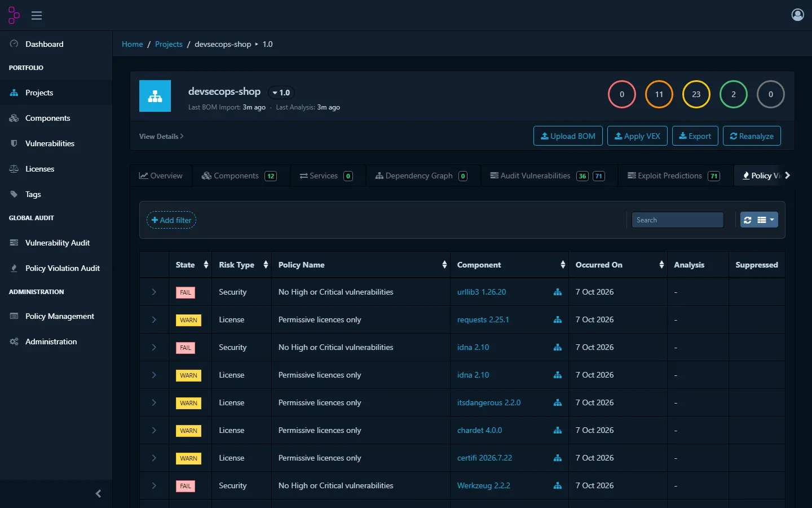The height and width of the screenshot is (508, 812).
Task: Switch to the Overview tab
Action: 161,176
